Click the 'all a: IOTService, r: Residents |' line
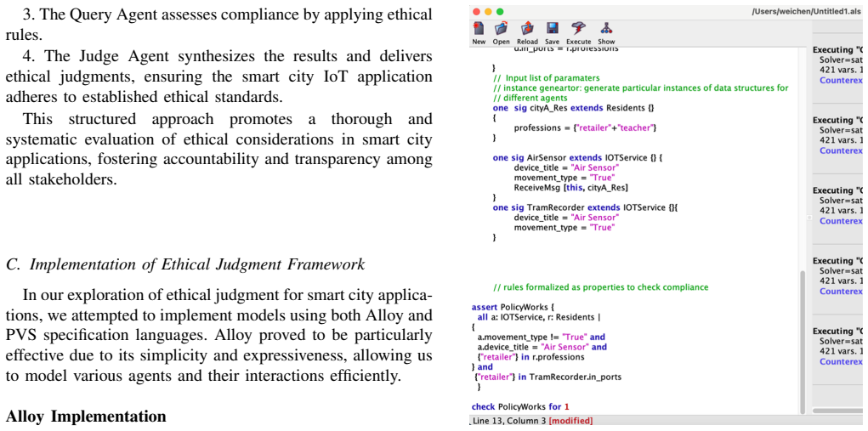Image resolution: width=868 pixels, height=431 pixels. [x=539, y=317]
